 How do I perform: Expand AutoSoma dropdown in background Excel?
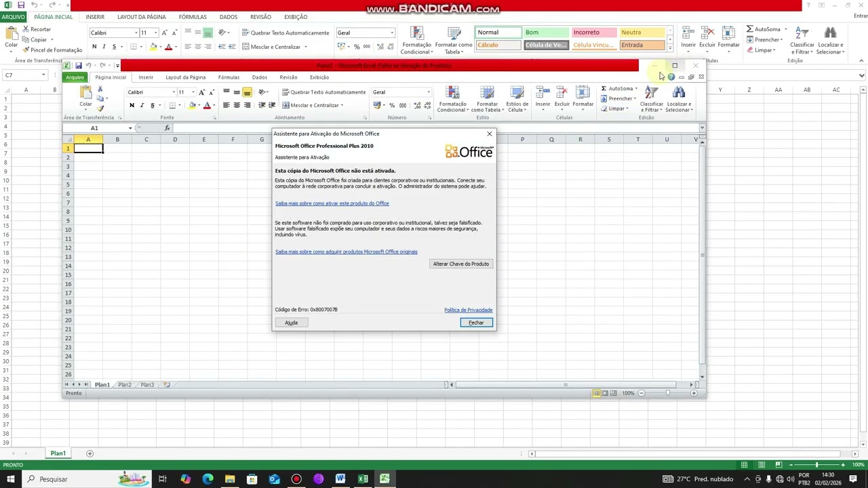point(785,29)
